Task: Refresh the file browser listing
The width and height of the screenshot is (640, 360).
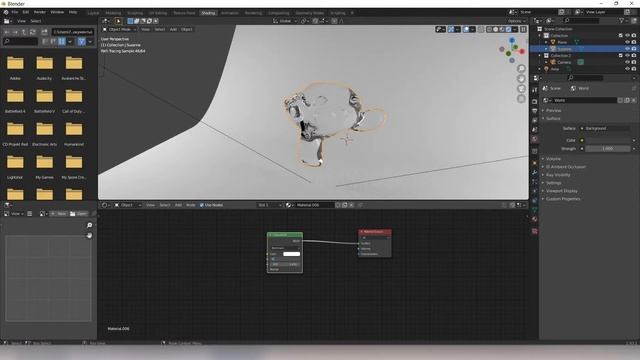Action: coord(33,32)
